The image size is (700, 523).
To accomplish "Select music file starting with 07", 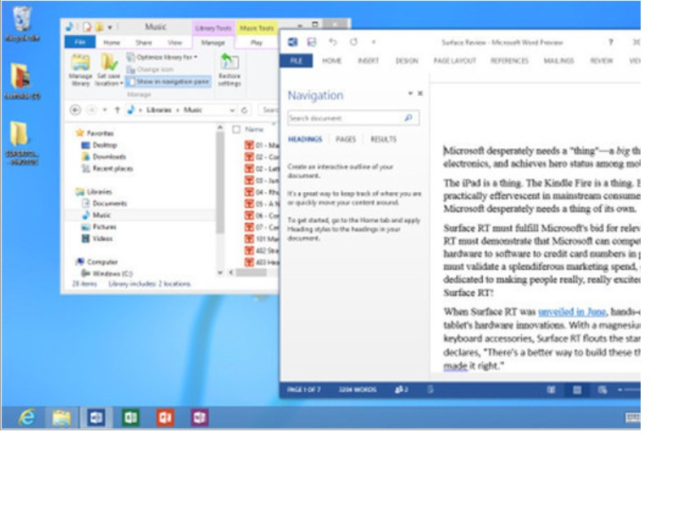I will (x=262, y=227).
